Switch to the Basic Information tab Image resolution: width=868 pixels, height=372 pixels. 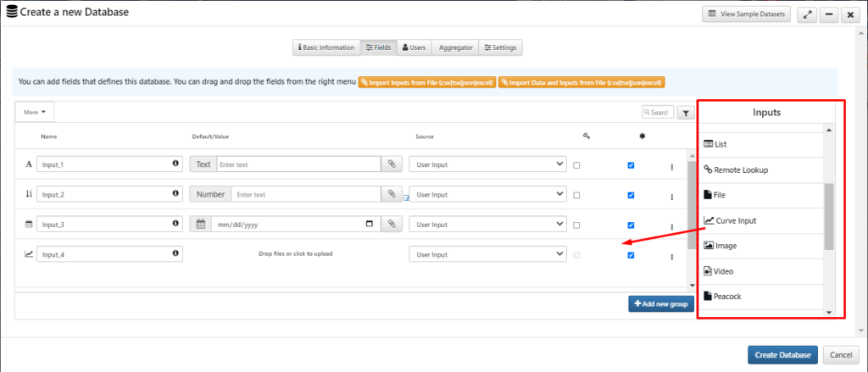pyautogui.click(x=326, y=47)
